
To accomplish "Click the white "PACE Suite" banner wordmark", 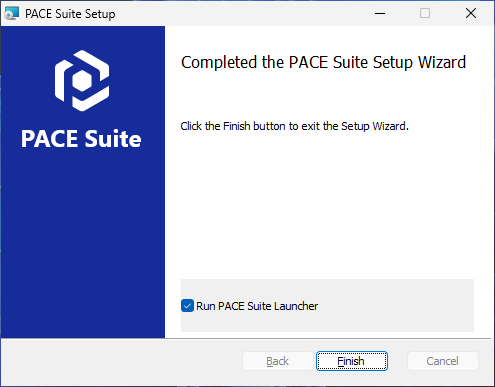I will (x=81, y=139).
